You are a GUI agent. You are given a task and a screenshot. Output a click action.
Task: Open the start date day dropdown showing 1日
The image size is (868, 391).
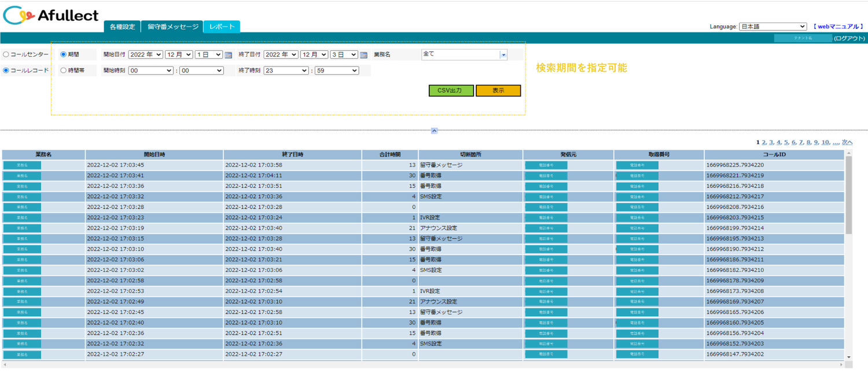(x=209, y=54)
